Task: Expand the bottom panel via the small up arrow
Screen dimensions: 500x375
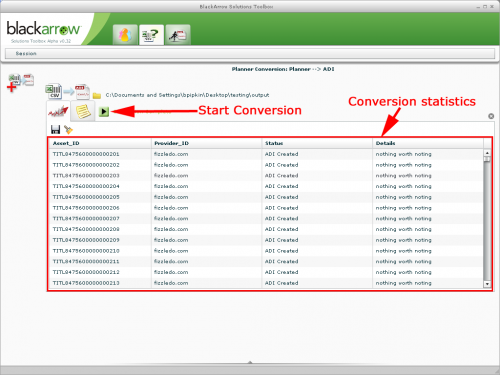Action: pos(250,362)
